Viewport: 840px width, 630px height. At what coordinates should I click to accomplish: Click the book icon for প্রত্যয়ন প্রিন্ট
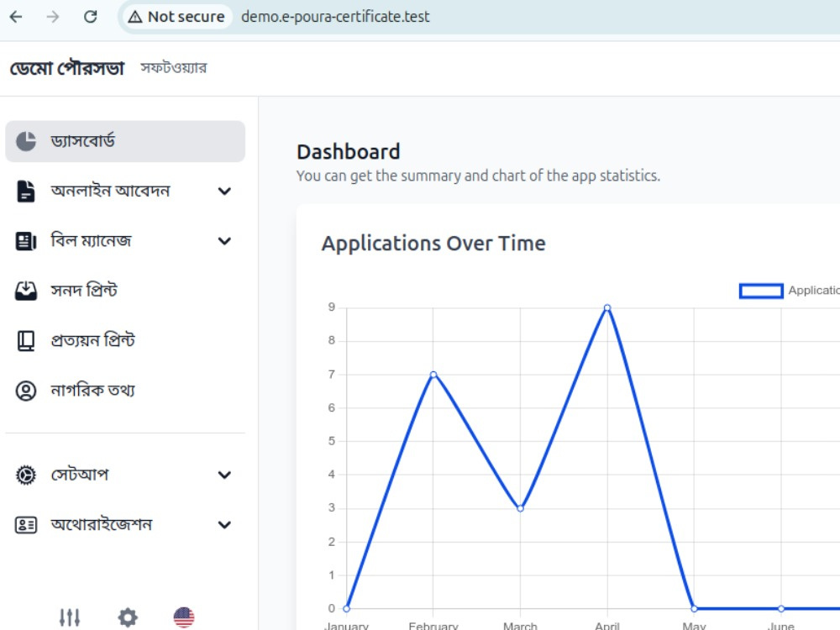tap(26, 341)
